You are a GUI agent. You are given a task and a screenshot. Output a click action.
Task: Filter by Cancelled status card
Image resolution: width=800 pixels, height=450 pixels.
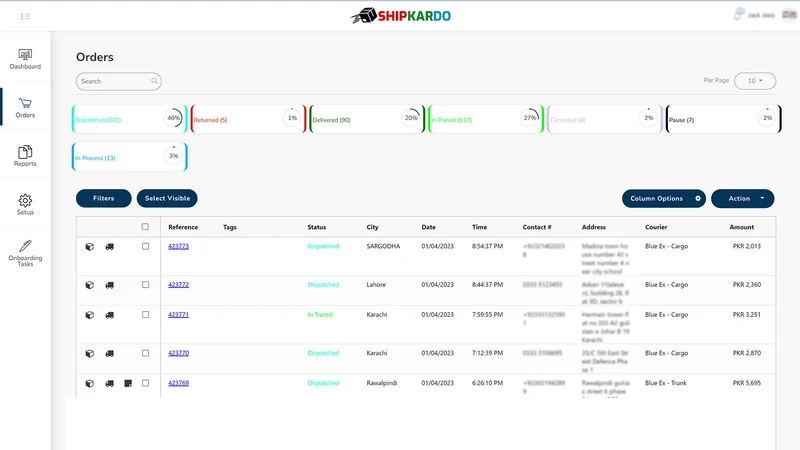[605, 119]
